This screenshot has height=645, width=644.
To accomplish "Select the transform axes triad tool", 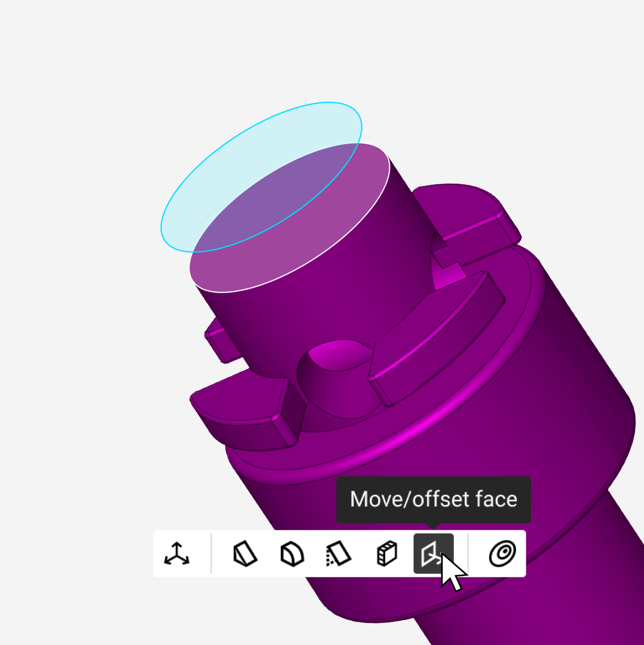I will tap(176, 553).
